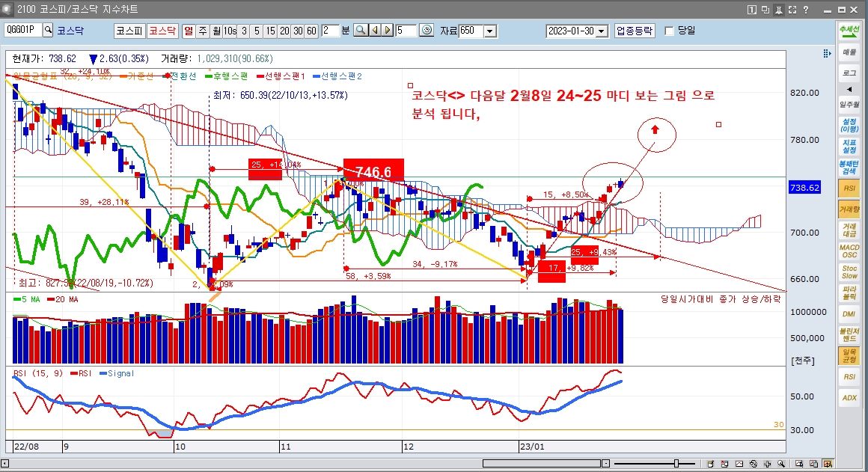Open 지표설정 indicator settings

click(x=849, y=146)
